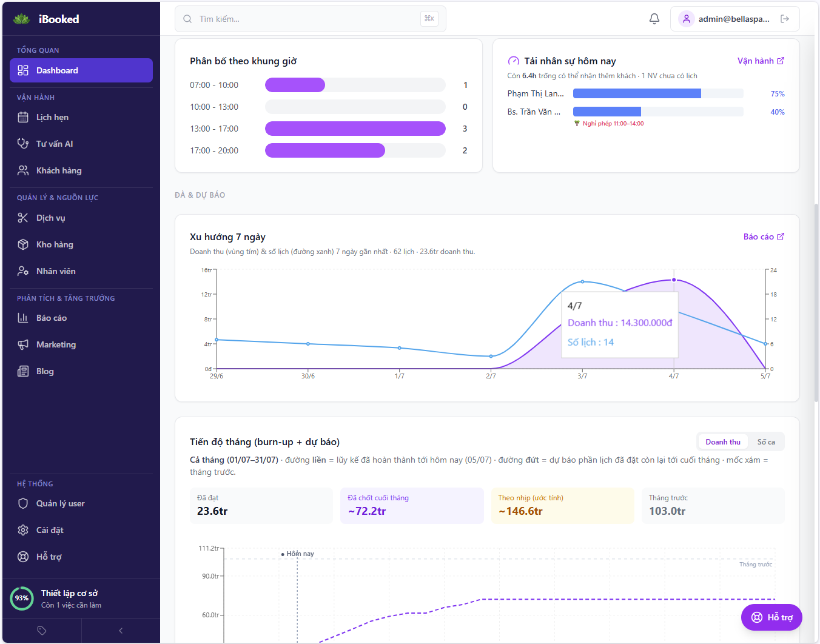Click the logout icon next to admin email
820x644 pixels.
click(x=785, y=19)
